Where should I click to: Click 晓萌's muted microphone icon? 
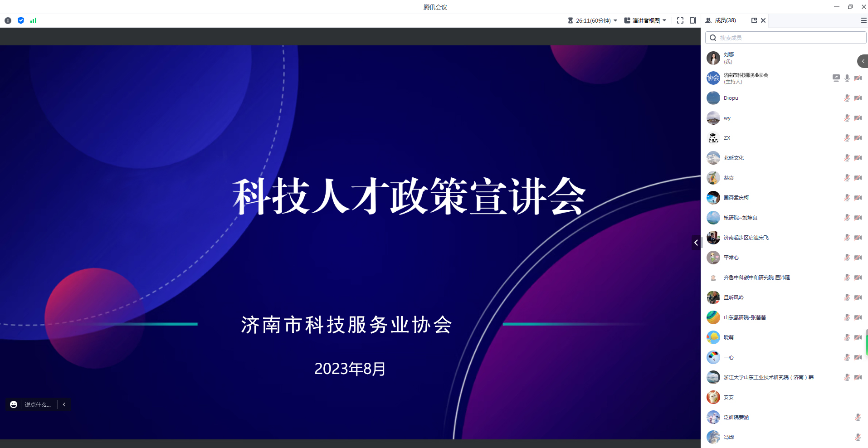[x=847, y=337]
